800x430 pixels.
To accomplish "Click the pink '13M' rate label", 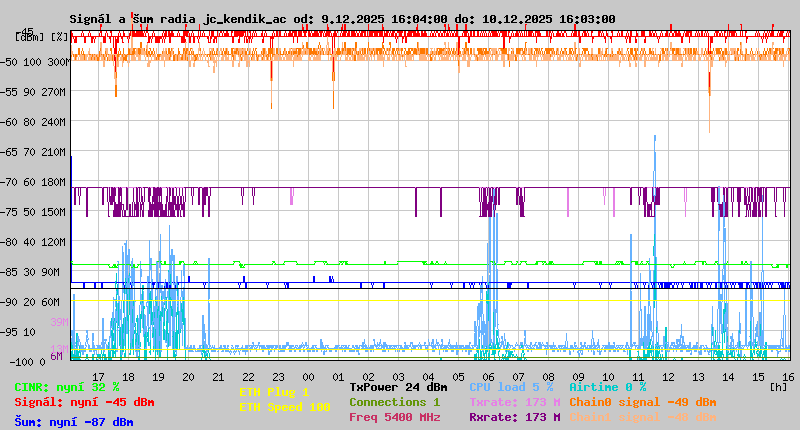I will (59, 349).
